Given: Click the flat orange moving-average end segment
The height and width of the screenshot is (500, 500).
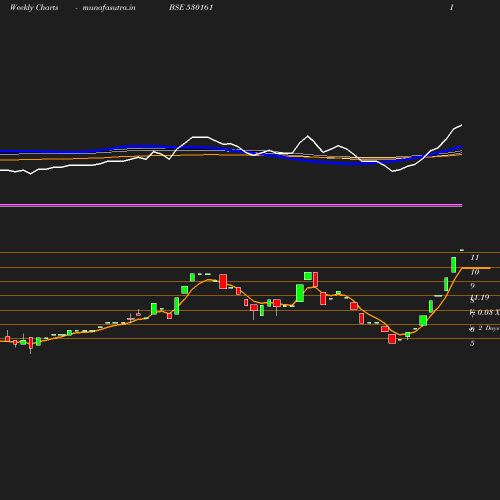Looking at the screenshot, I should 476,268.
